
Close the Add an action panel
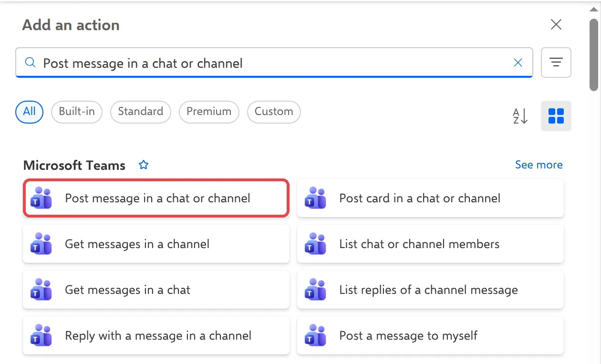click(x=556, y=24)
